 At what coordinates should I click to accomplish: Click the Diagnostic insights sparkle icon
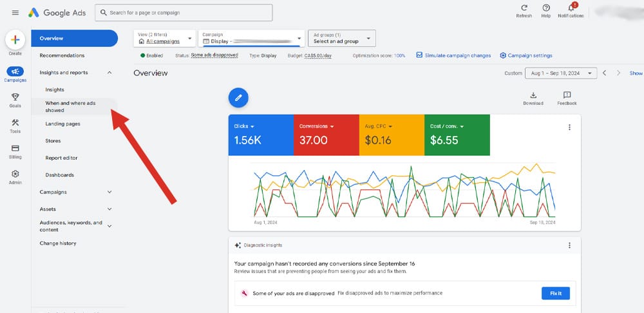238,245
